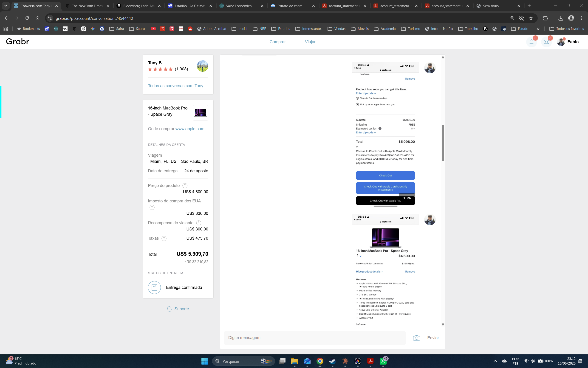
Task: Open the zoom magnifier icon in address bar
Action: click(x=512, y=18)
